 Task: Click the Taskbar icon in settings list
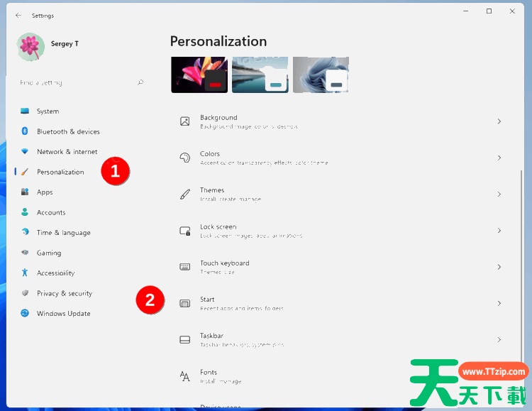click(x=185, y=340)
